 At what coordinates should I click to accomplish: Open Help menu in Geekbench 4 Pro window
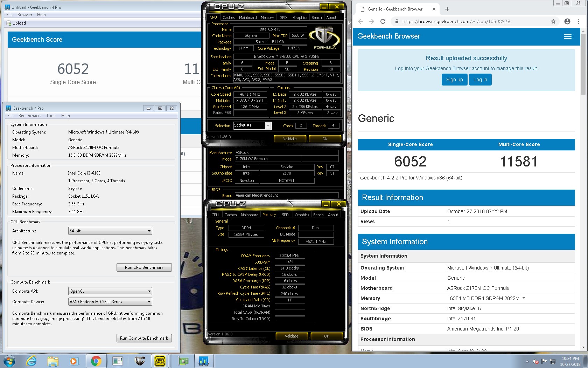pyautogui.click(x=65, y=116)
